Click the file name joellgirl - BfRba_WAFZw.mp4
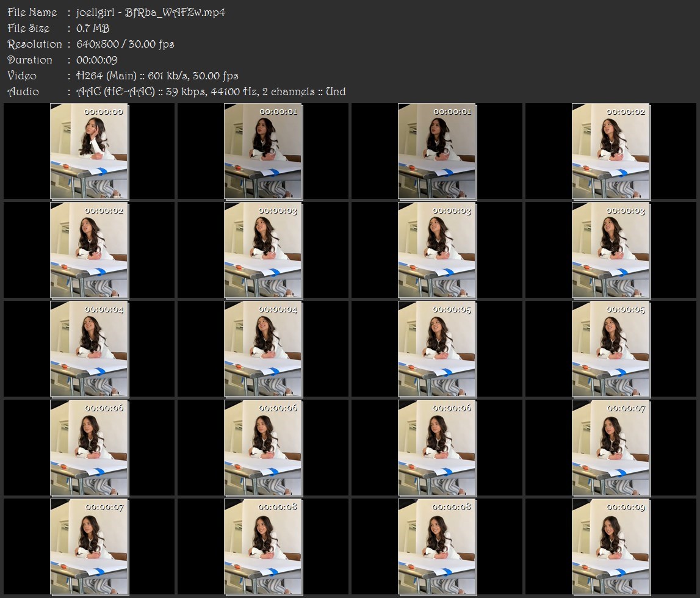This screenshot has height=598, width=700. pos(151,12)
